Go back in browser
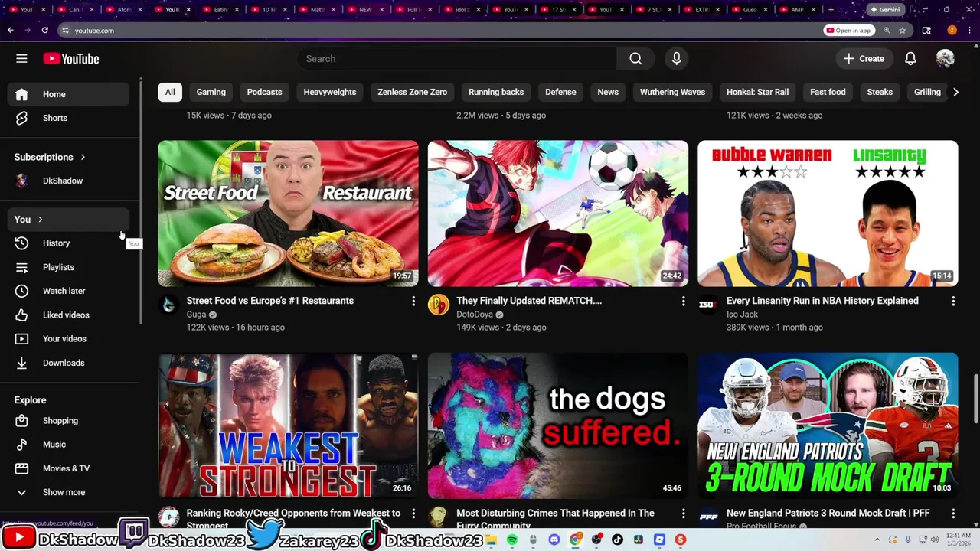Image resolution: width=980 pixels, height=551 pixels. [x=10, y=31]
